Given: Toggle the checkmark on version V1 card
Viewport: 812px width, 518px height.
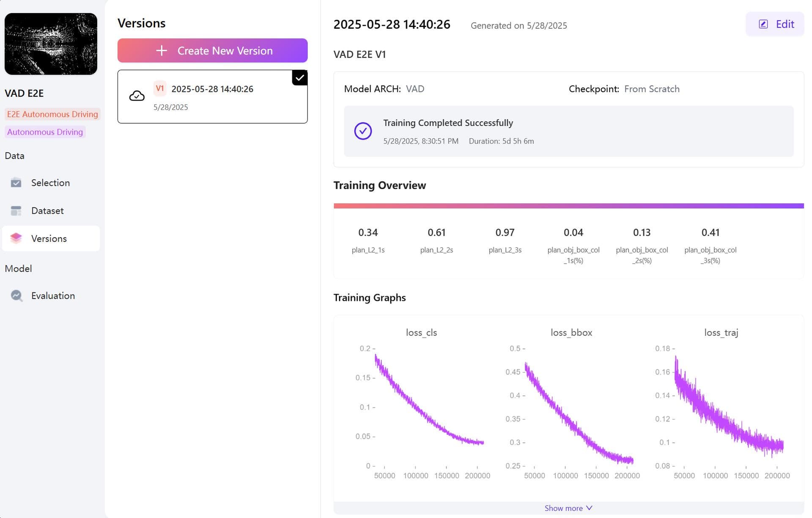Looking at the screenshot, I should pyautogui.click(x=299, y=78).
